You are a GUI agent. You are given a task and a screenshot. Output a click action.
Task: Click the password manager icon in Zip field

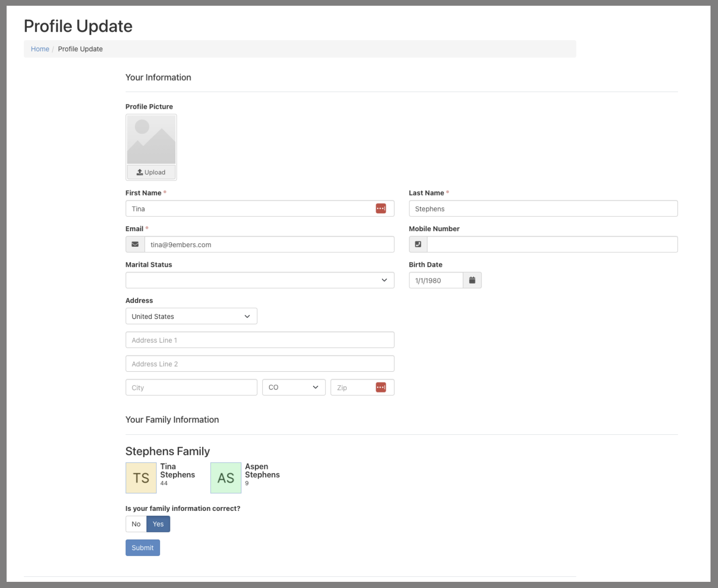click(x=381, y=387)
